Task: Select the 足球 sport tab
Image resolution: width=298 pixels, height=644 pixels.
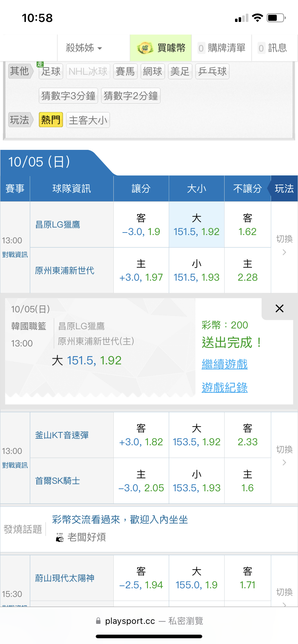Action: click(51, 71)
